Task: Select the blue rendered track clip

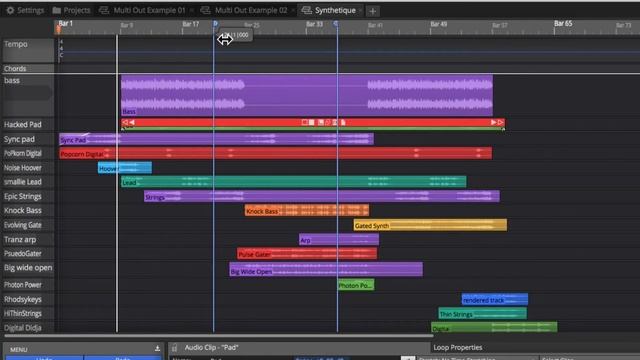Action: 495,299
